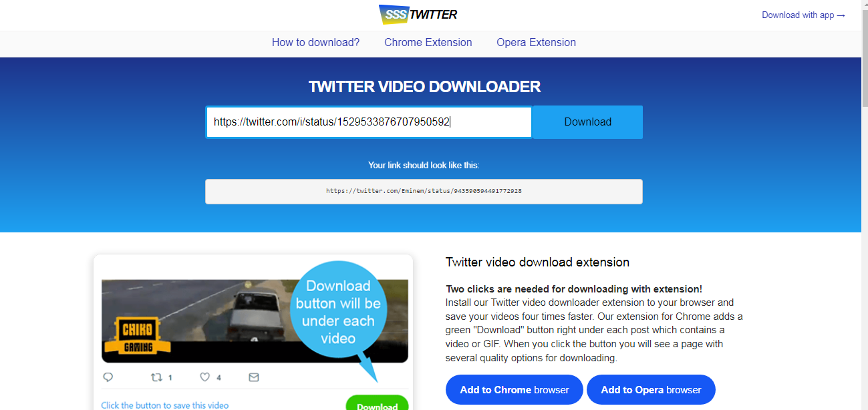Open the Opera Extension tab
Screen dimensions: 868x410
pos(536,42)
